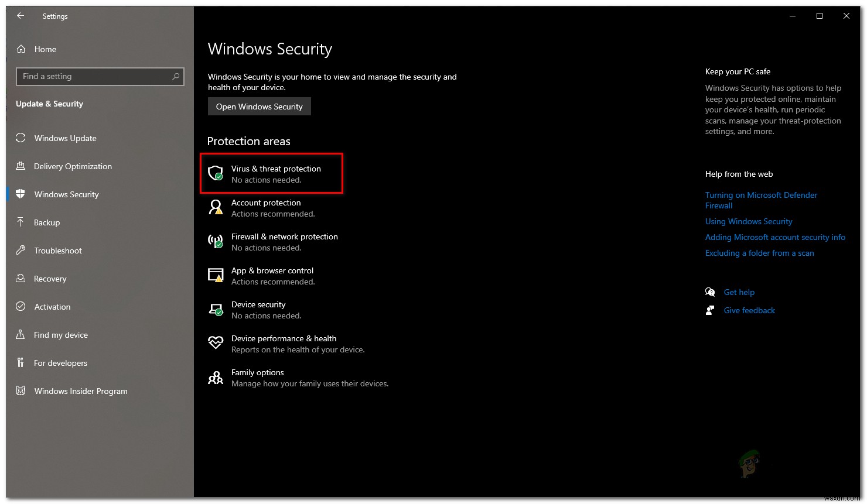Screen dimensions: 867x504
Task: Select the Account protection shield icon
Action: [216, 207]
